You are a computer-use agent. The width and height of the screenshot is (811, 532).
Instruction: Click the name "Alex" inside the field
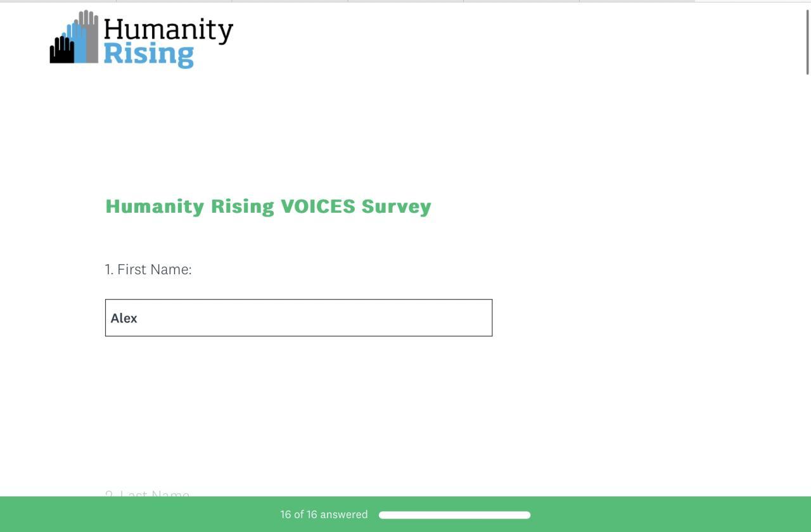click(x=124, y=318)
